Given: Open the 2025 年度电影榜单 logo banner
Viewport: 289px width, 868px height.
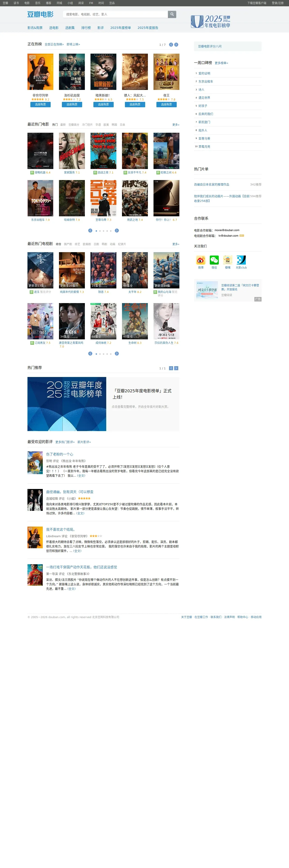Looking at the screenshot, I should [211, 21].
